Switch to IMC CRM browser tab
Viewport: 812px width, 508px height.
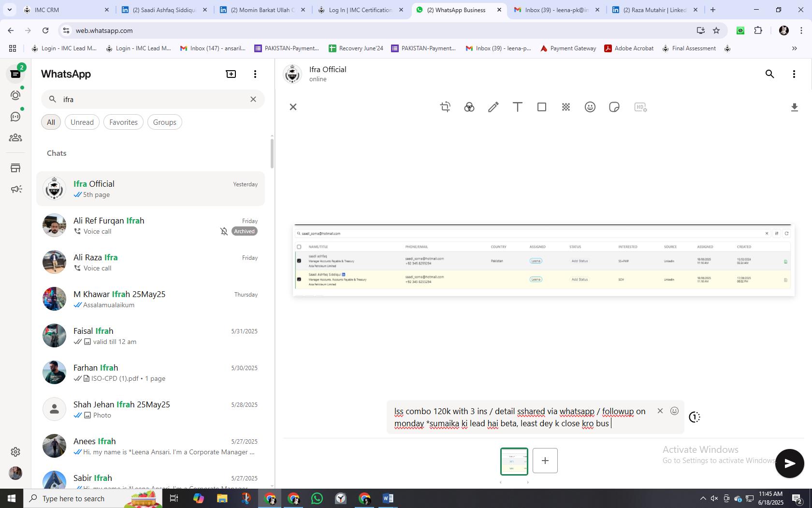point(65,10)
